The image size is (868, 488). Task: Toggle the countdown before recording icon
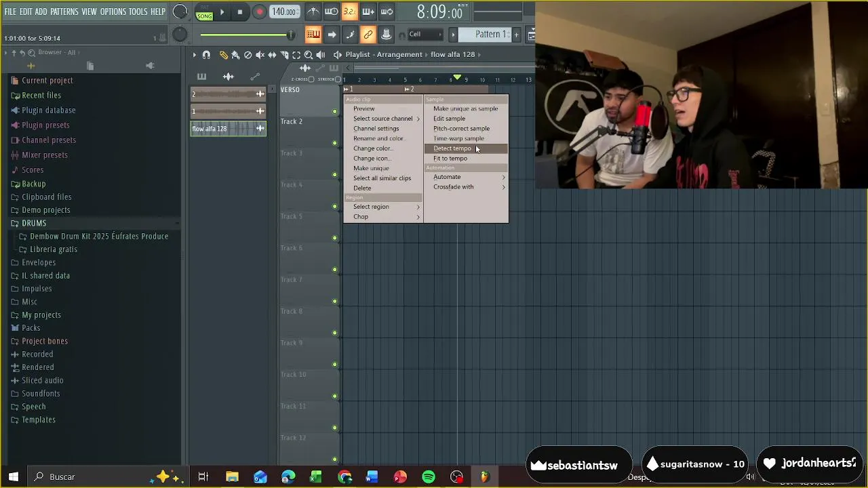pyautogui.click(x=349, y=12)
